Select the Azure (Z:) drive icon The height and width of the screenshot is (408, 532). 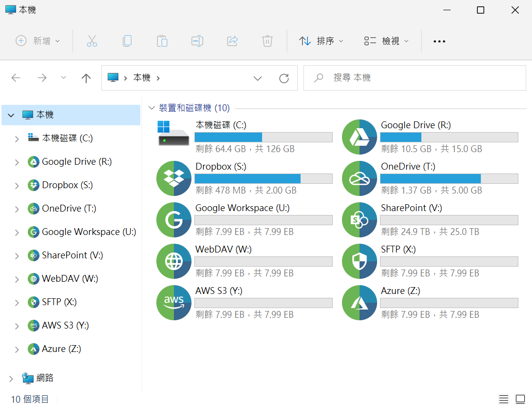[x=360, y=302]
